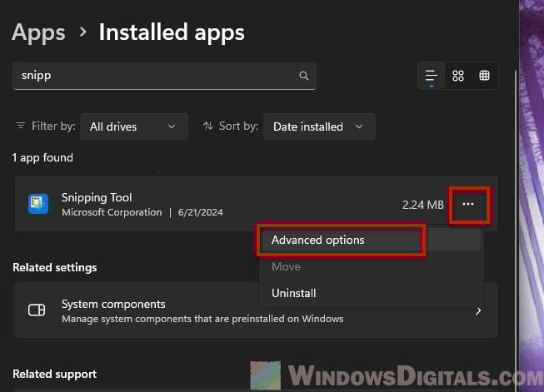Open the three-dots menu for Snipping Tool

click(x=468, y=204)
